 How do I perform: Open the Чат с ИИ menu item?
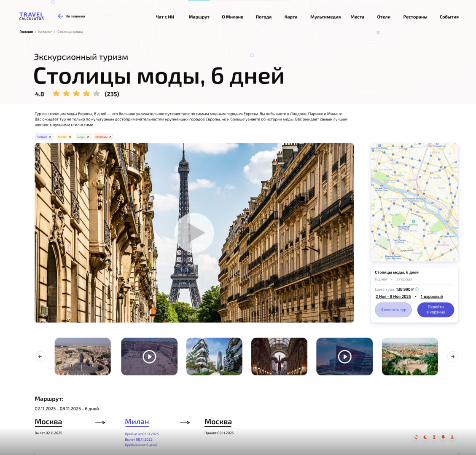point(165,17)
